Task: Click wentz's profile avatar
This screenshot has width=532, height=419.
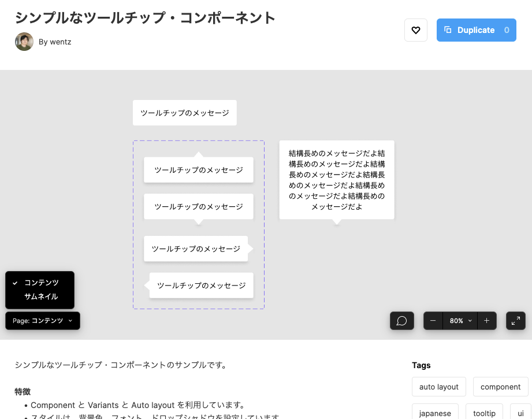Action: (24, 42)
